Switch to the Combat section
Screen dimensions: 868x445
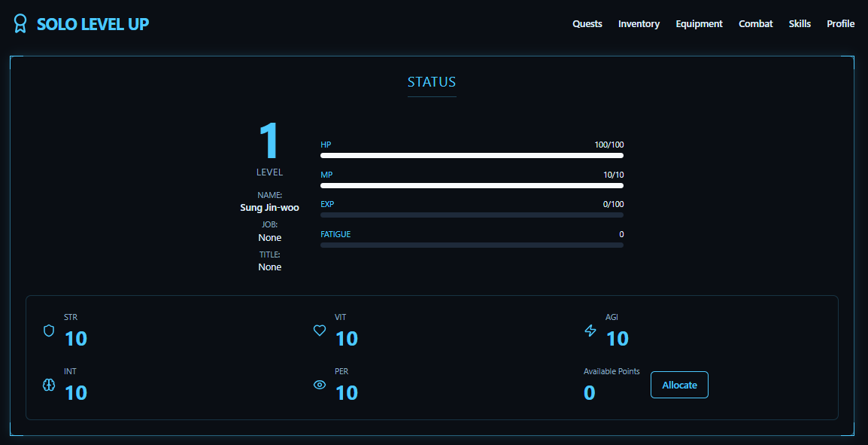tap(755, 23)
